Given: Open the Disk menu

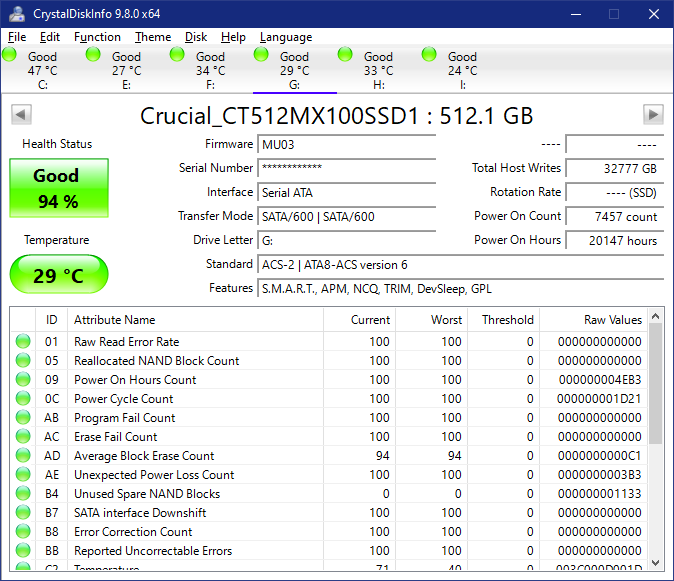Looking at the screenshot, I should (196, 37).
